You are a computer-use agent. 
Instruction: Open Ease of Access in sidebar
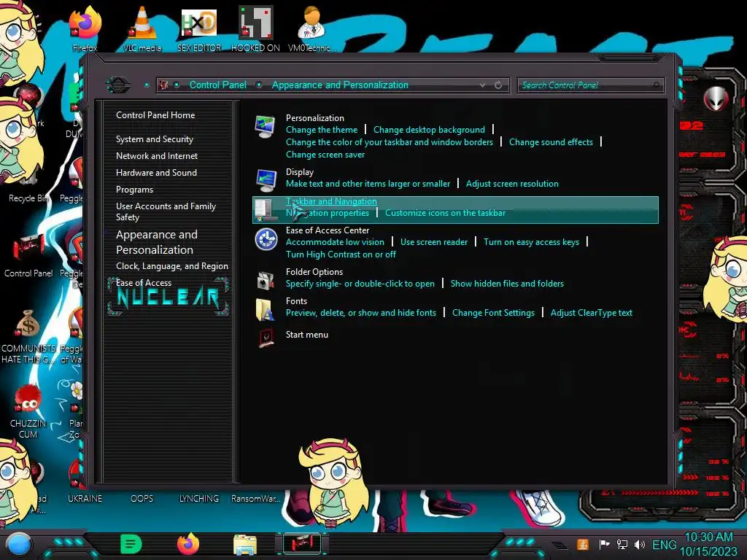[144, 282]
